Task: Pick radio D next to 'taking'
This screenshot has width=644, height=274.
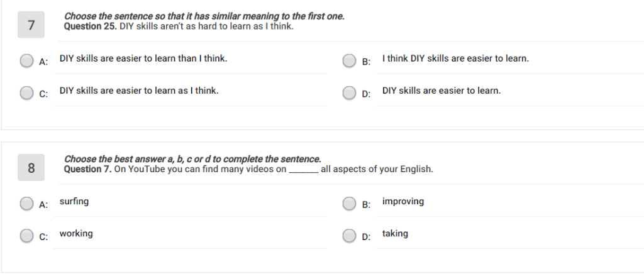Action: click(x=350, y=236)
